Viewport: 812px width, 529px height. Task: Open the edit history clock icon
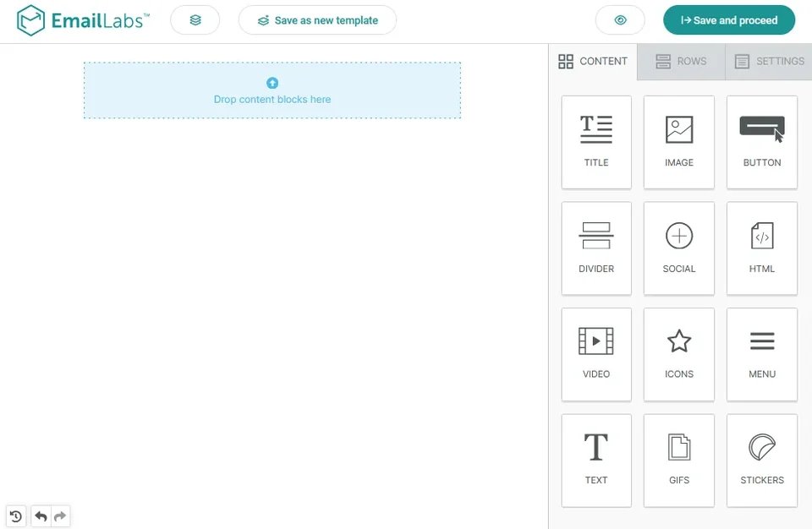tap(16, 516)
